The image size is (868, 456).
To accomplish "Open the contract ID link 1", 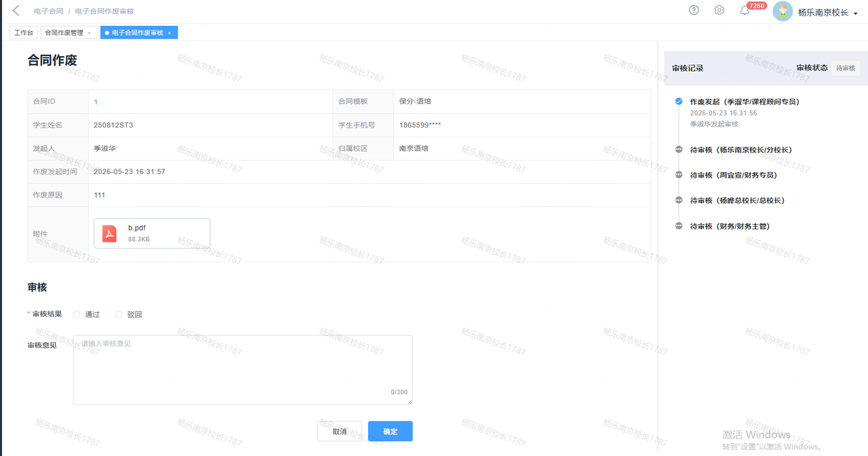I will (x=96, y=102).
